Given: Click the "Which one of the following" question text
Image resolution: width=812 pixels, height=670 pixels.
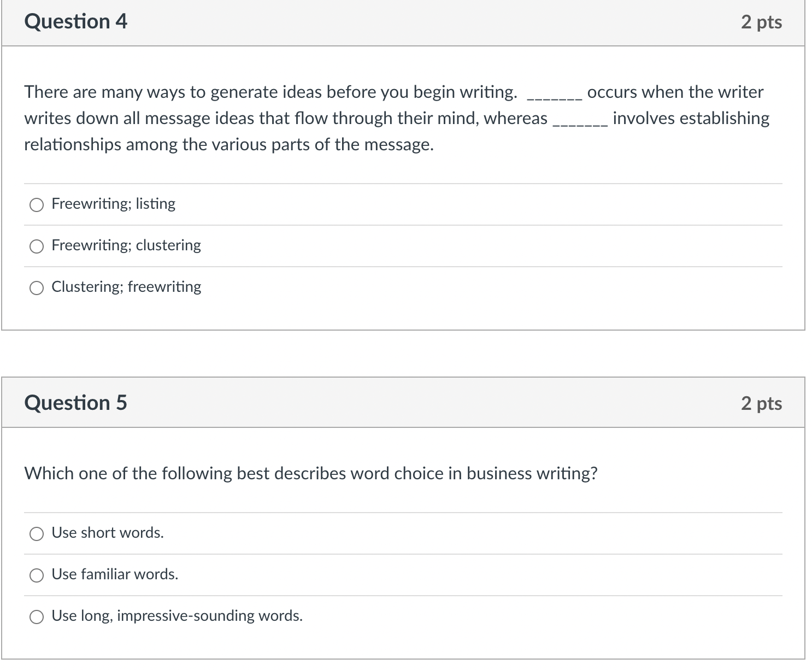Looking at the screenshot, I should tap(310, 473).
